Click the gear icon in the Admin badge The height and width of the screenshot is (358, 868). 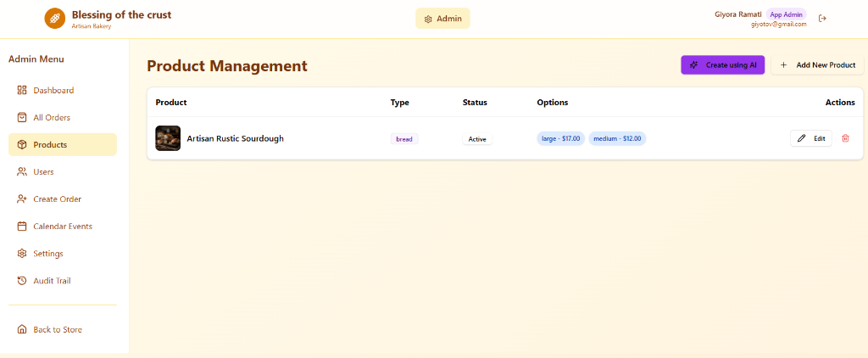tap(428, 19)
